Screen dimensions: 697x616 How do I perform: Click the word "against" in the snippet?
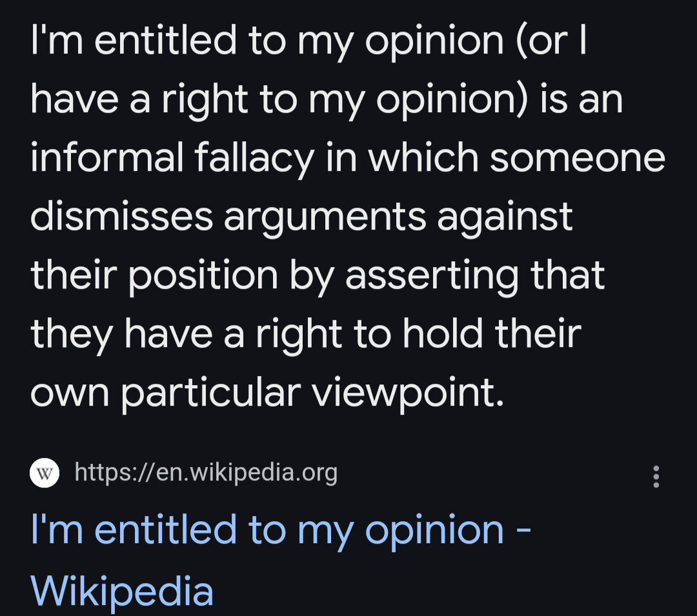[x=505, y=217]
